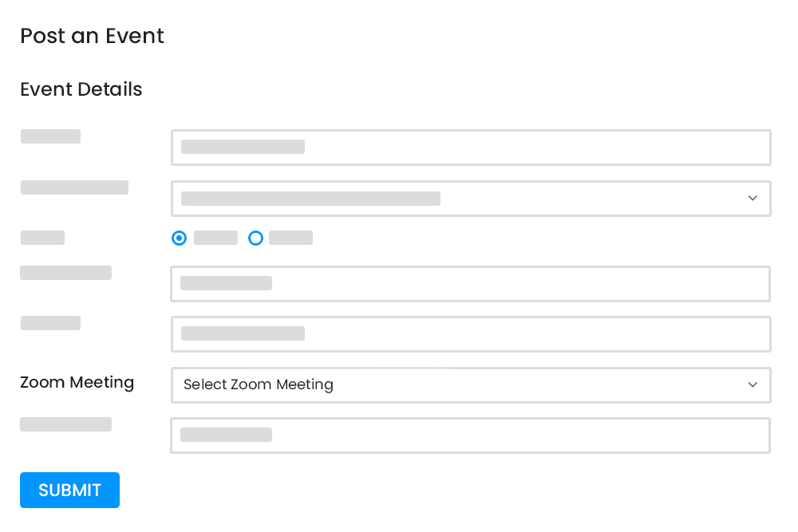798x532 pixels.
Task: Click the label text beside the selected radio button
Action: point(215,238)
